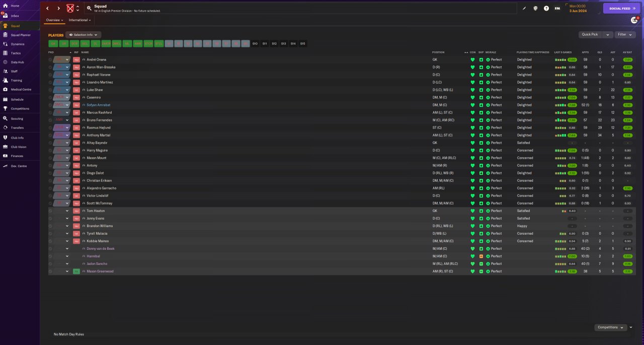Open position dropdown for Jonny Evans
This screenshot has width=644, height=345.
[x=67, y=218]
